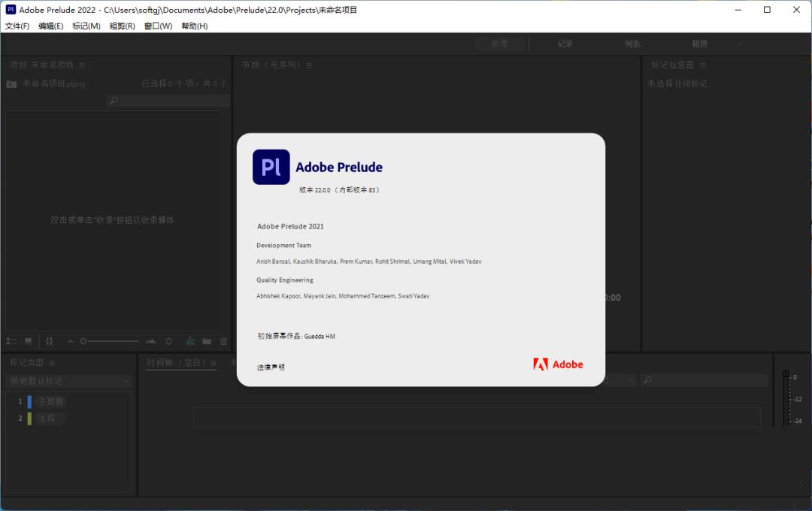Switch to the 列表 workspace
The width and height of the screenshot is (812, 511).
click(632, 44)
